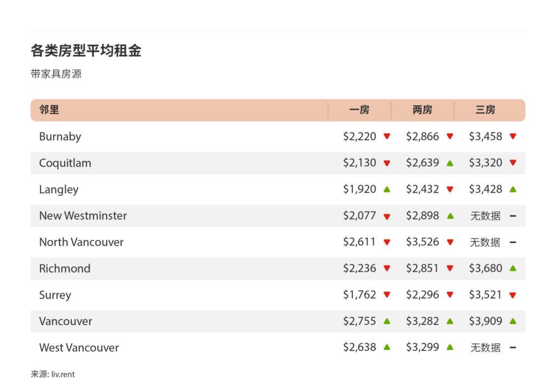This screenshot has height=392, width=556.
Task: Toggle the trend indicator beside West Vancouver's $2,638
Action: point(387,347)
